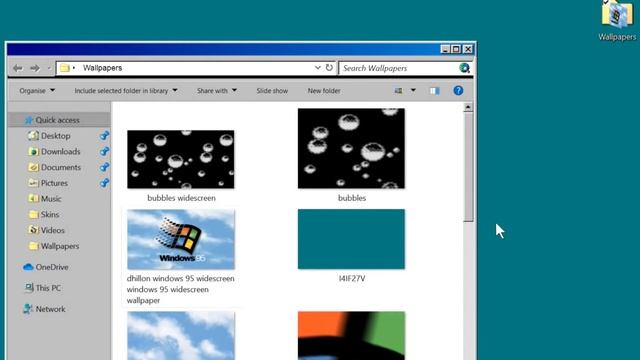Focus the Search Wallpapers field
This screenshot has width=640, height=360.
pyautogui.click(x=399, y=68)
